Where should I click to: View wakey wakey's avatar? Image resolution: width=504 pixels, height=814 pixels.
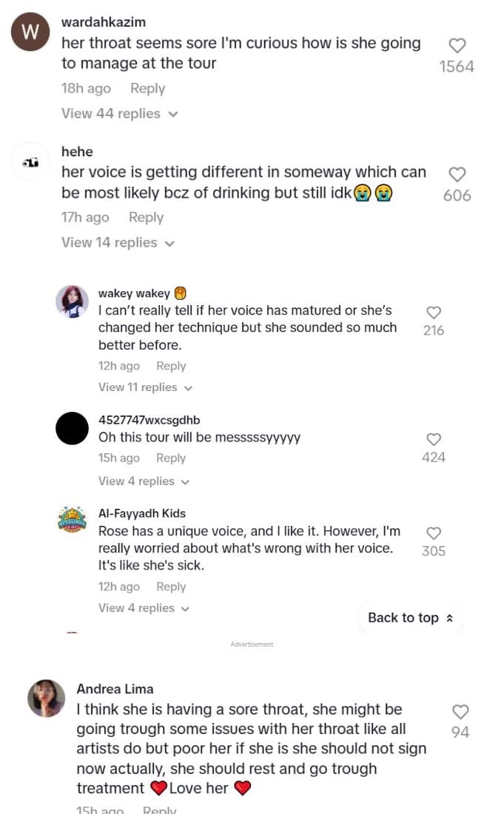tap(73, 302)
